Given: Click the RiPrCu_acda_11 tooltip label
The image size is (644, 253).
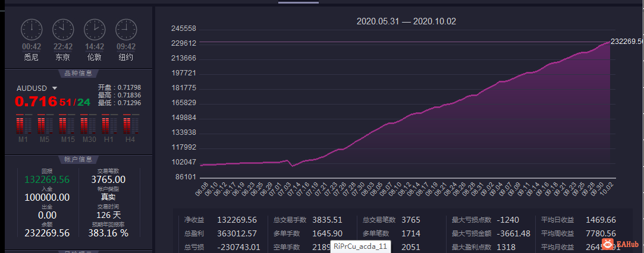Looking at the screenshot, I should [x=360, y=246].
